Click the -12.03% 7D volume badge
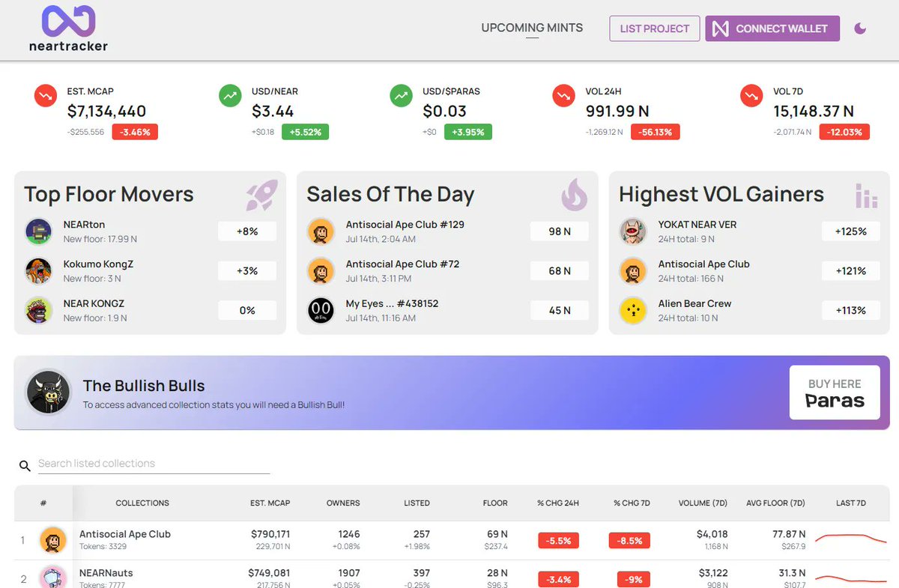Screen dimensions: 899x588 click(x=845, y=132)
